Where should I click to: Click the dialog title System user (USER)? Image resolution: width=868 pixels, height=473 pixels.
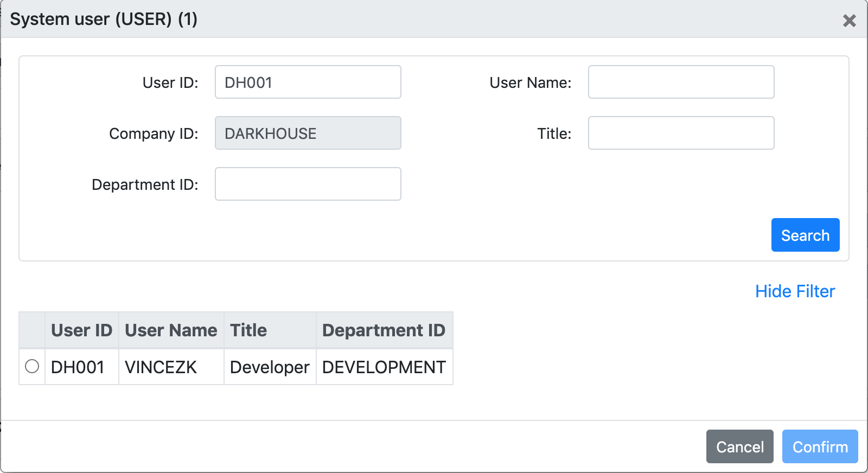point(104,19)
